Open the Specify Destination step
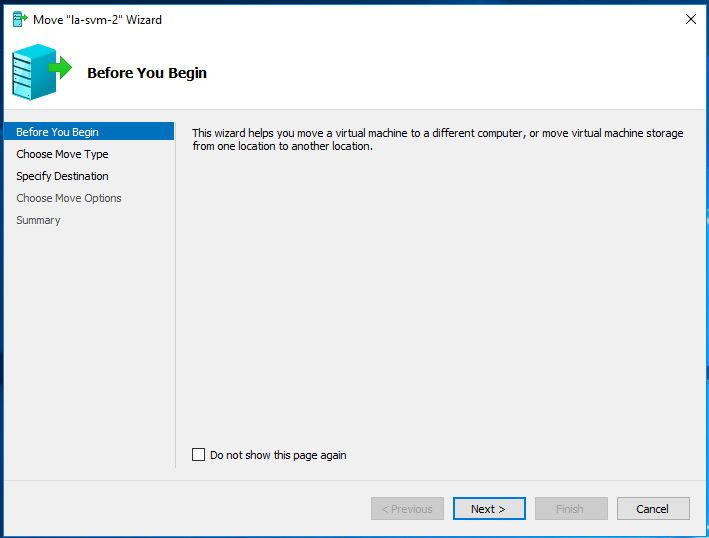Viewport: 709px width, 538px height. [62, 176]
